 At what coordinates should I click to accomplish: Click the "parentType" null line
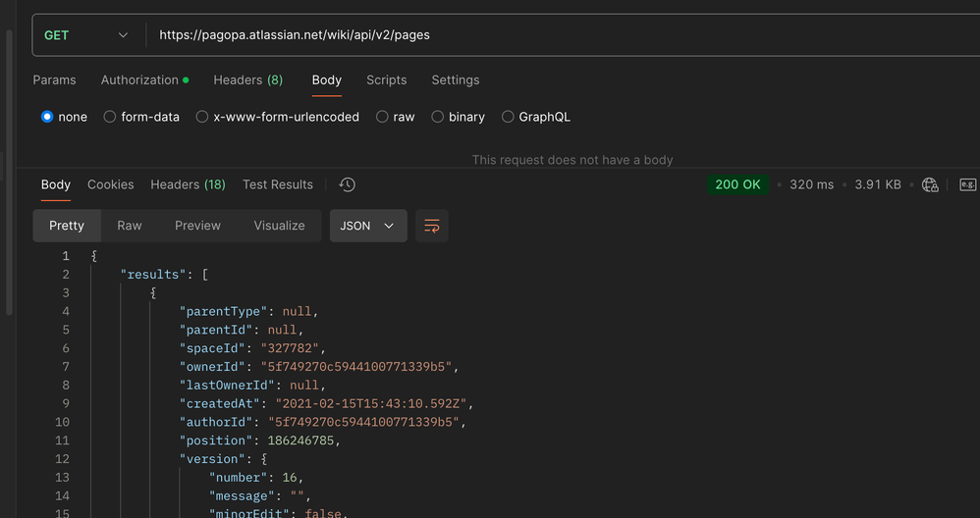click(248, 311)
